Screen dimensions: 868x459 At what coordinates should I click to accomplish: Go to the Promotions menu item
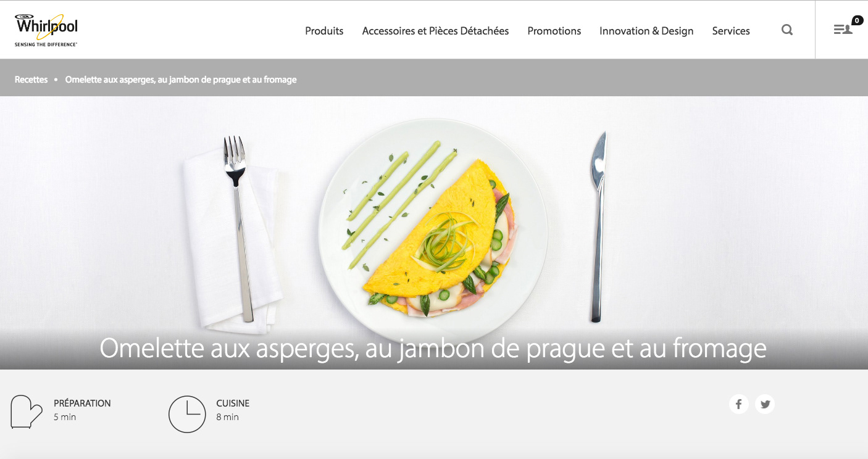click(x=554, y=31)
